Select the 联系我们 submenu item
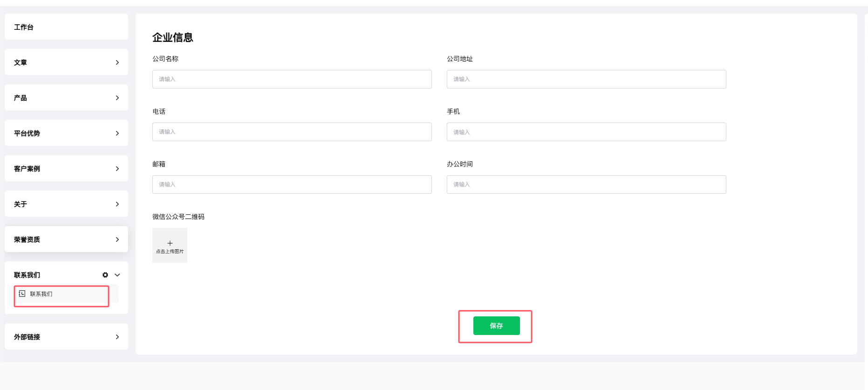 [66, 294]
